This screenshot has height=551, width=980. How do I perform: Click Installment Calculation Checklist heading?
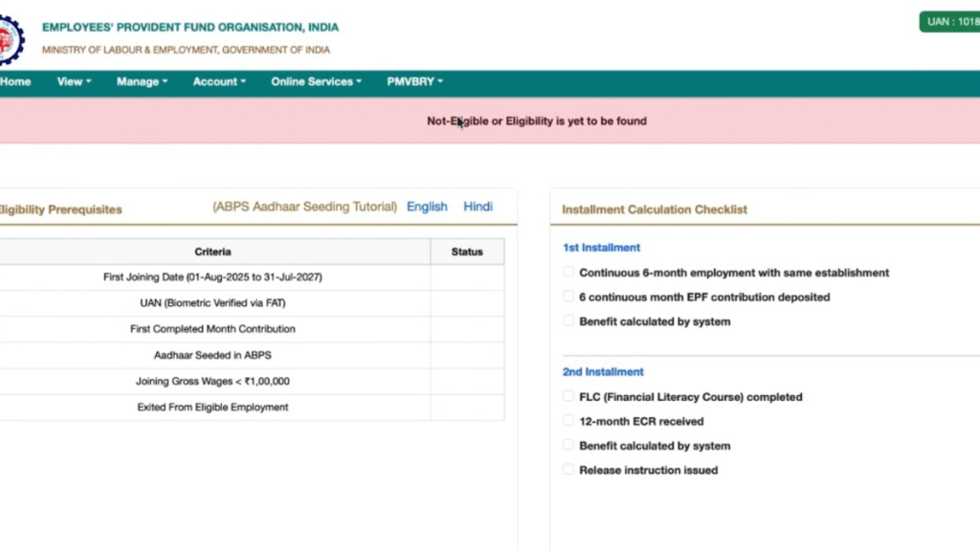click(655, 209)
